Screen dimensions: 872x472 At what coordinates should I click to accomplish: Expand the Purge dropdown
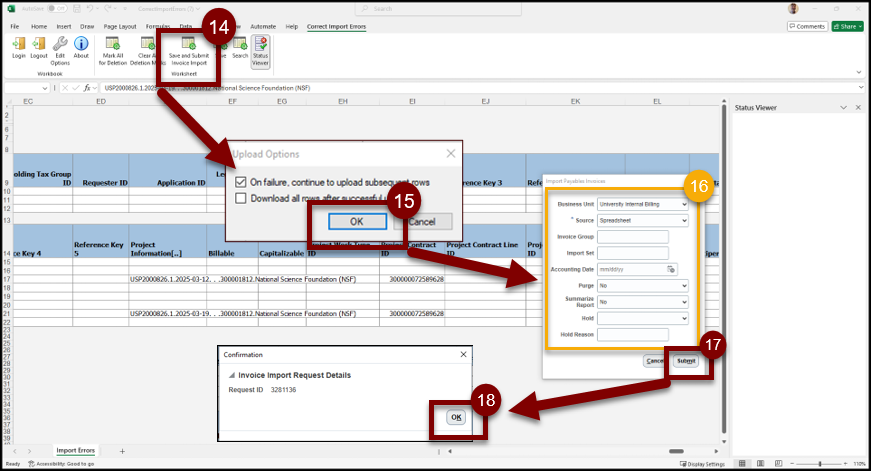(642, 285)
